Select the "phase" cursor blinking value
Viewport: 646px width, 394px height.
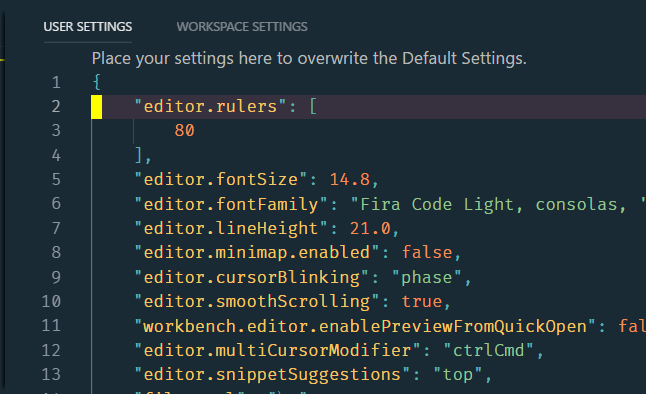[x=426, y=277]
